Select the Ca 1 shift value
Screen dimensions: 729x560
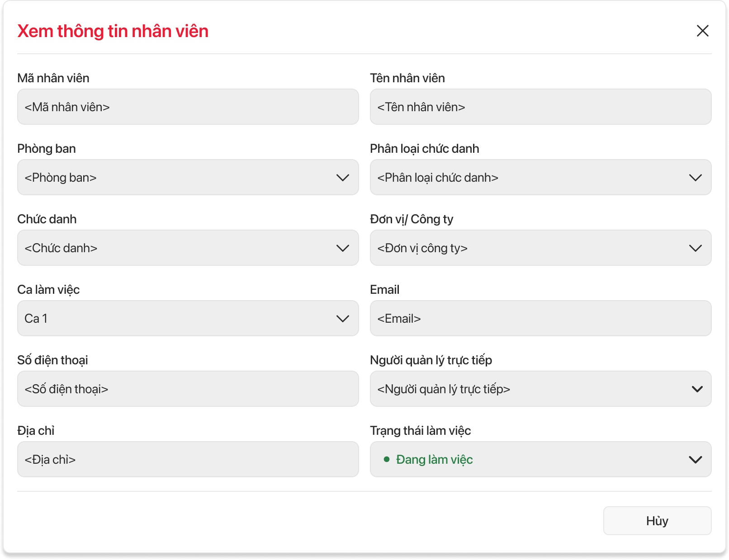click(x=36, y=319)
